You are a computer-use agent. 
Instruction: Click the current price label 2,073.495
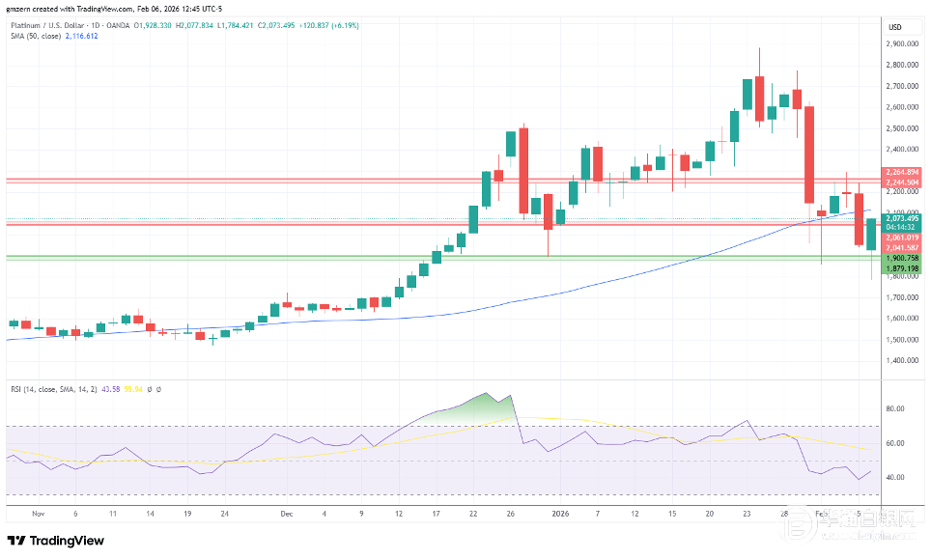901,219
